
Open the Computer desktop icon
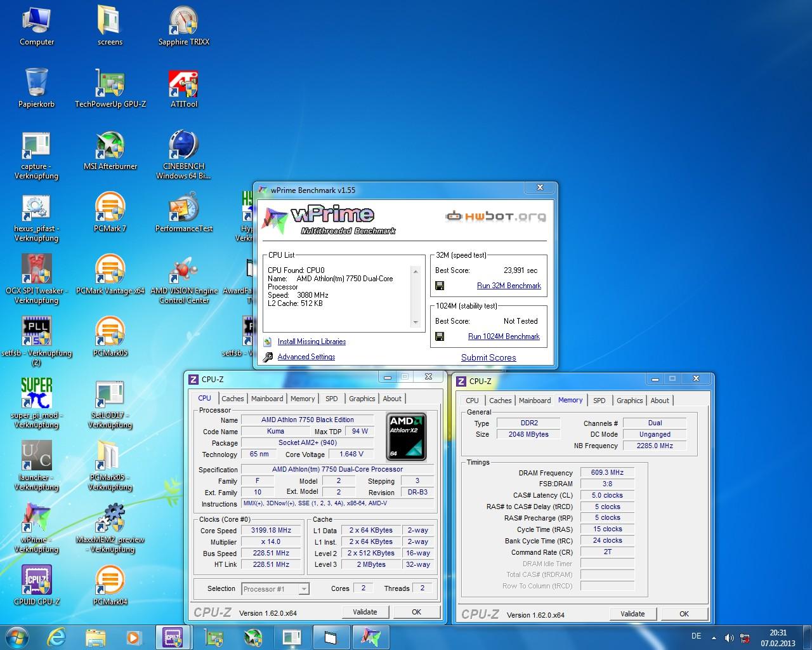37,25
